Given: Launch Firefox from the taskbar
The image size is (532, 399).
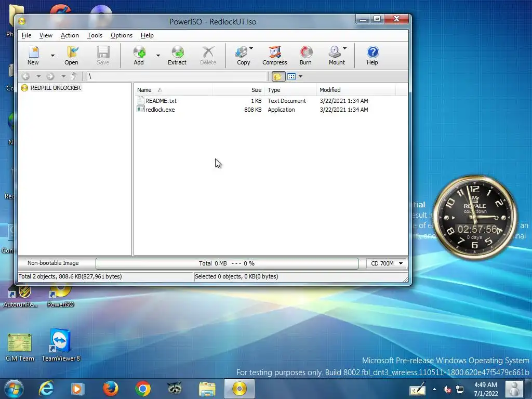Looking at the screenshot, I should point(110,389).
